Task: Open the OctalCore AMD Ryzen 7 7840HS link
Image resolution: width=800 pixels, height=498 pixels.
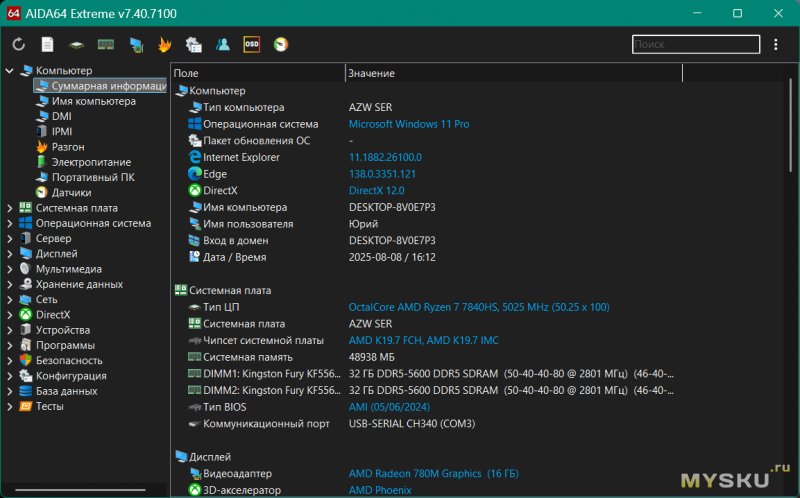Action: click(x=479, y=307)
